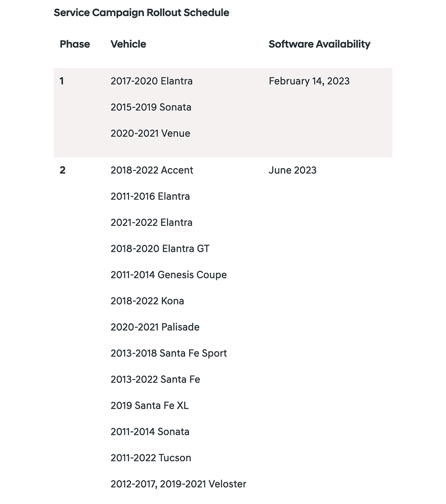Click the June 2023 availability text
The height and width of the screenshot is (504, 446).
pos(293,170)
